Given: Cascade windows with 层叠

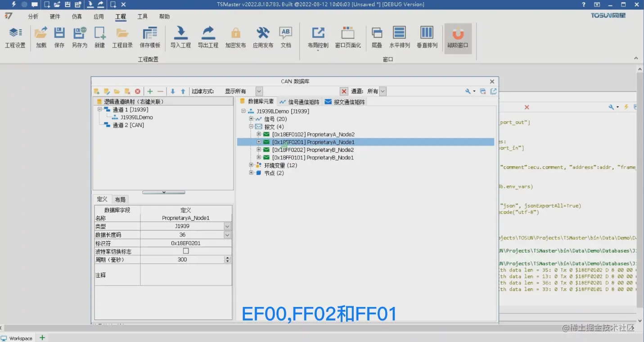Looking at the screenshot, I should 377,38.
